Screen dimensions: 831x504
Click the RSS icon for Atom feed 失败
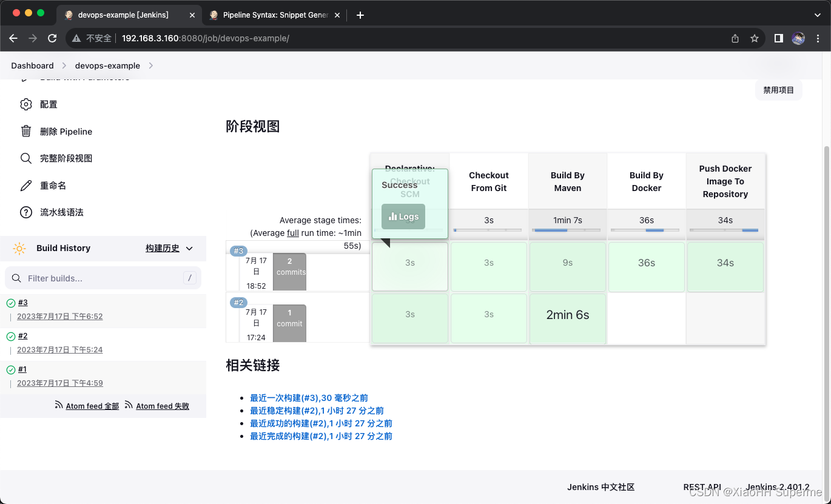coord(129,405)
